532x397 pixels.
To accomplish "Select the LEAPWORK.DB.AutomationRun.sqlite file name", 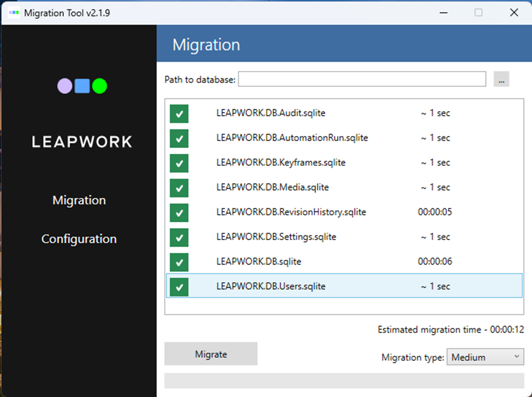I will 292,138.
